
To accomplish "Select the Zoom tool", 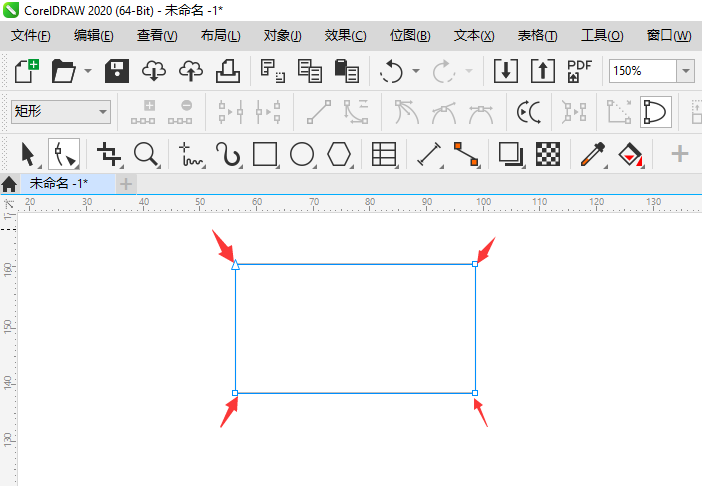I will coord(146,154).
